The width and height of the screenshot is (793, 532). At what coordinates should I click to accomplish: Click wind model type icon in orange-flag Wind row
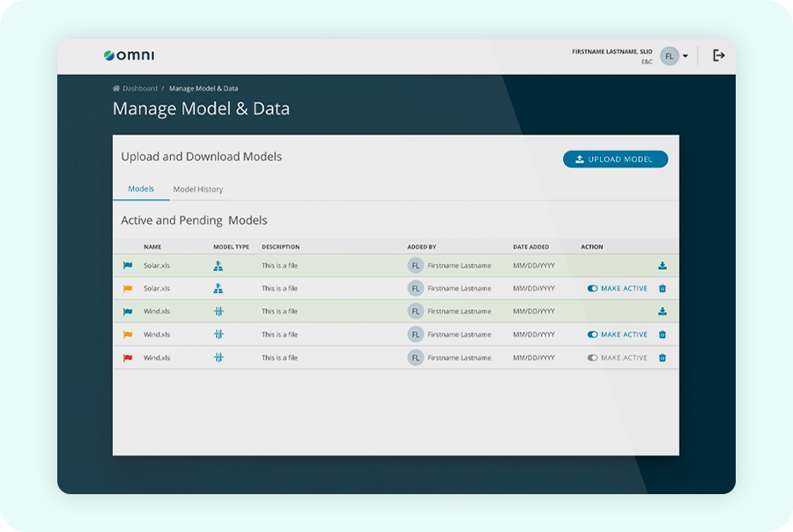pyautogui.click(x=219, y=335)
